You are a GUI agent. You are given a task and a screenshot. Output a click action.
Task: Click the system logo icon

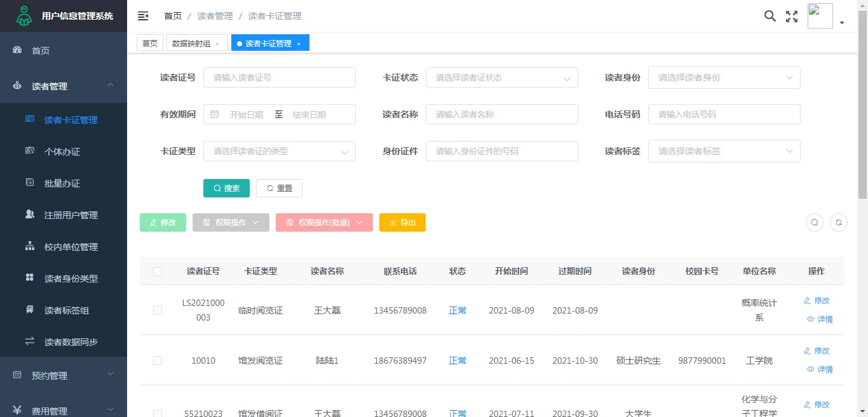[x=24, y=16]
